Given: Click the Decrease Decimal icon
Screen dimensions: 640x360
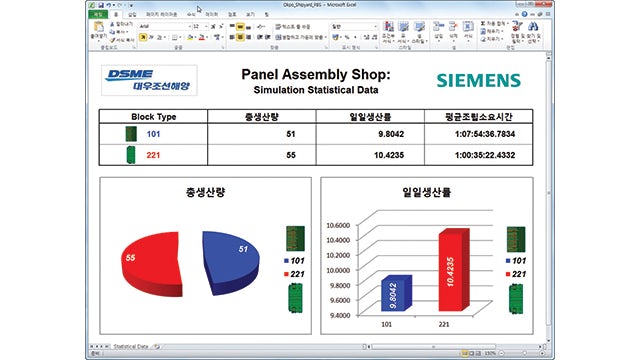Looking at the screenshot, I should (x=374, y=37).
